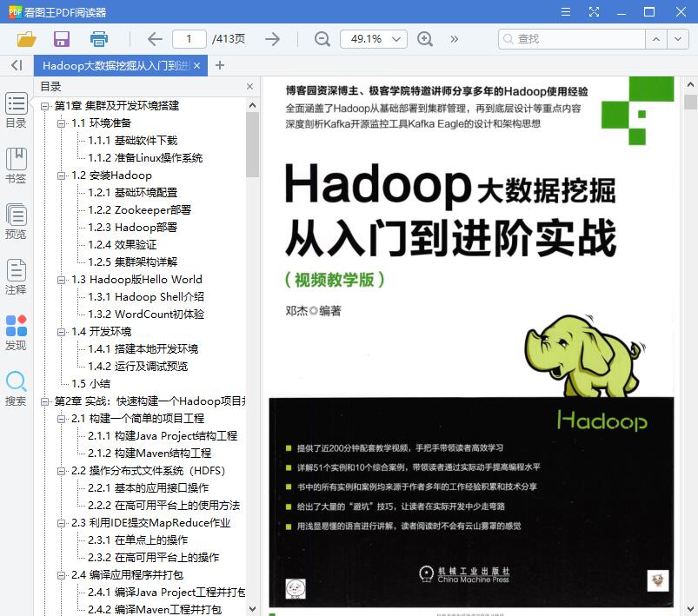Collapse the 第2章 实战 node
The height and width of the screenshot is (616, 698).
click(x=44, y=401)
